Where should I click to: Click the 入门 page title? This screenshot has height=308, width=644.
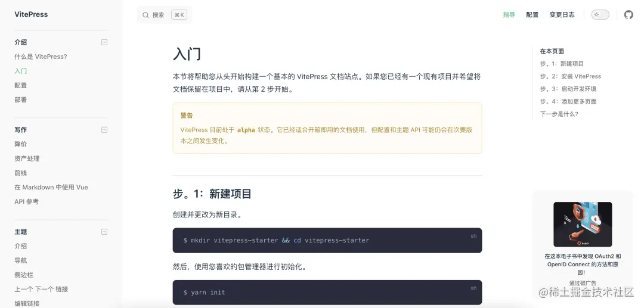[187, 54]
